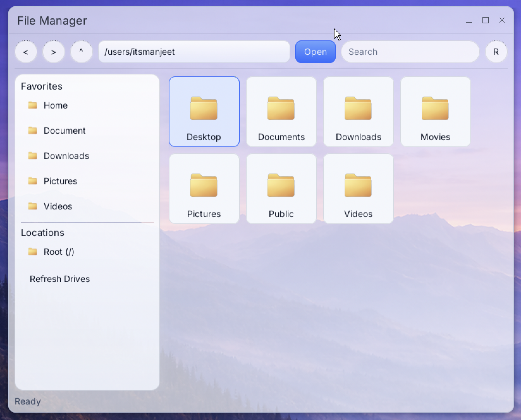
Task: Select Videos in the Favorites sidebar
Action: [x=58, y=206]
